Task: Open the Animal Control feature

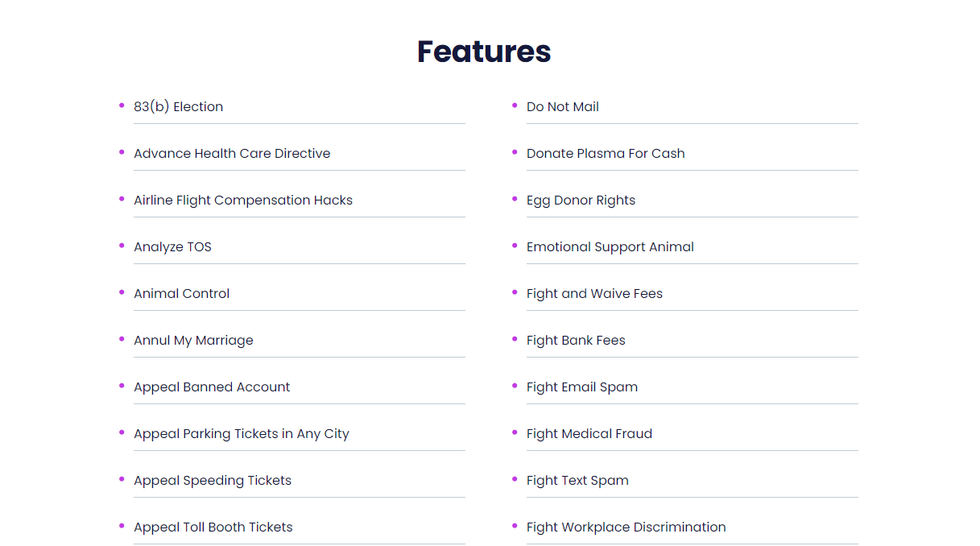Action: [x=181, y=293]
